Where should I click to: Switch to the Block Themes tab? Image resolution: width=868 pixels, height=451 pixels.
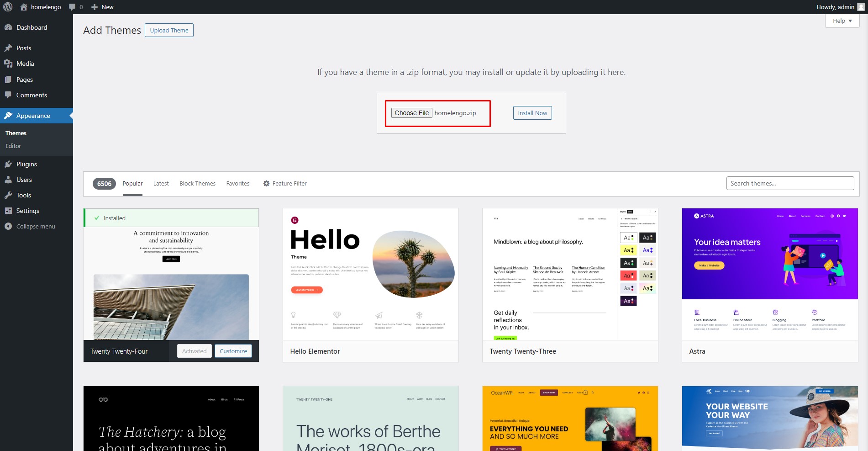coord(197,183)
